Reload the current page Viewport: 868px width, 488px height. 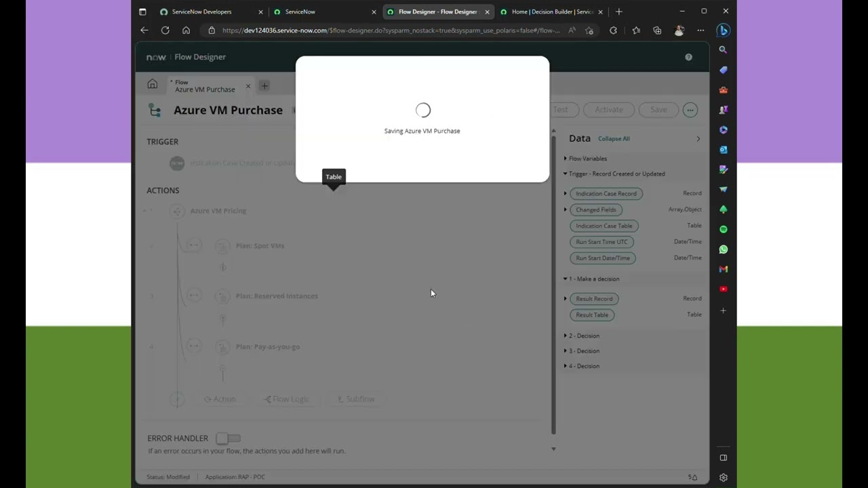165,30
